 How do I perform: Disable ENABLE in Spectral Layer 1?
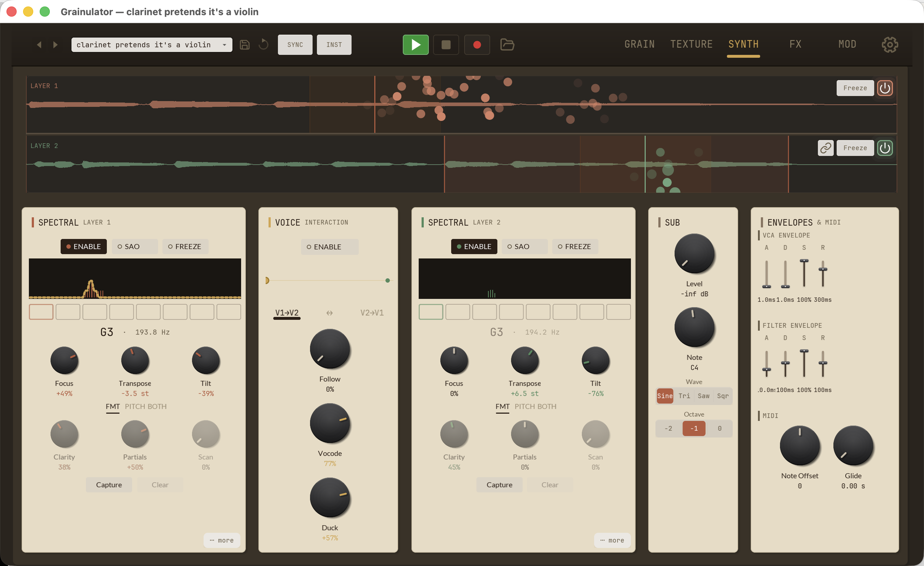pyautogui.click(x=84, y=247)
